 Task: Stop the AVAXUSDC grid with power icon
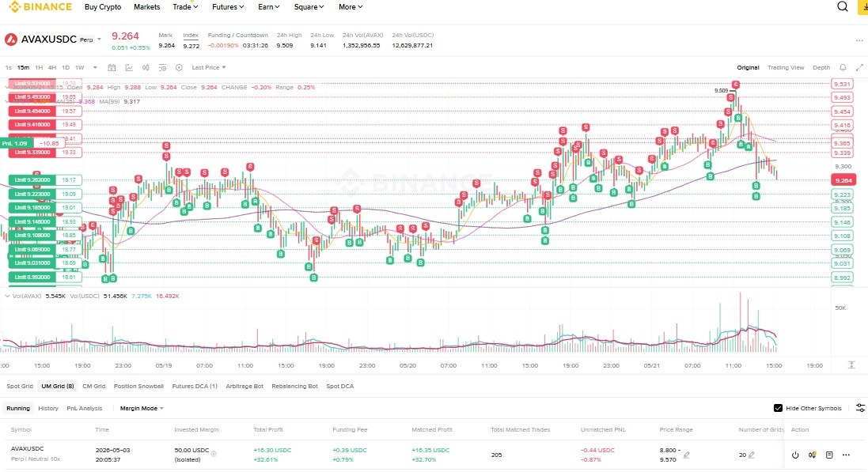(x=795, y=455)
